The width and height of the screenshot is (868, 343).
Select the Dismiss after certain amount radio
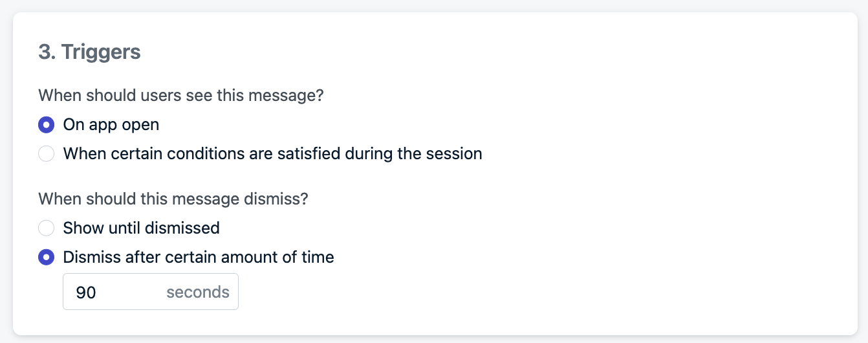[x=46, y=258]
